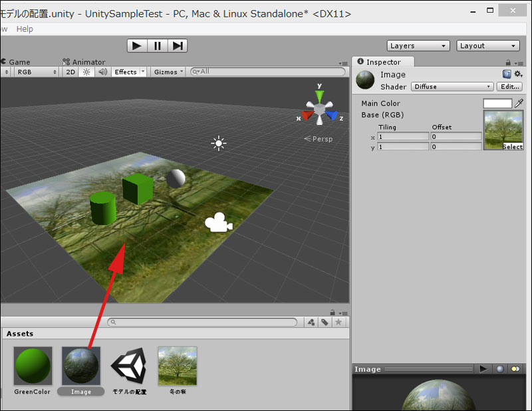
Task: Select the Image material asset
Action: point(80,370)
